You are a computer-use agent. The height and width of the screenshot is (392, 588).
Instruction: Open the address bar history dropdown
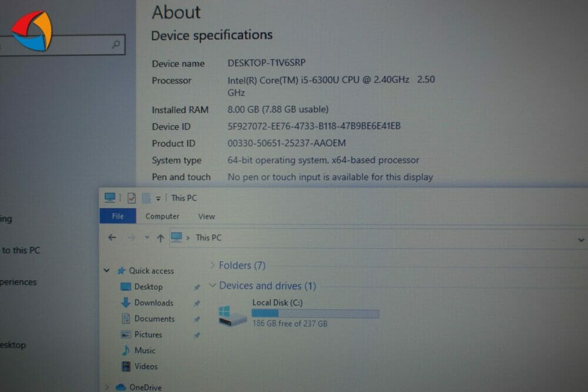[x=581, y=240]
